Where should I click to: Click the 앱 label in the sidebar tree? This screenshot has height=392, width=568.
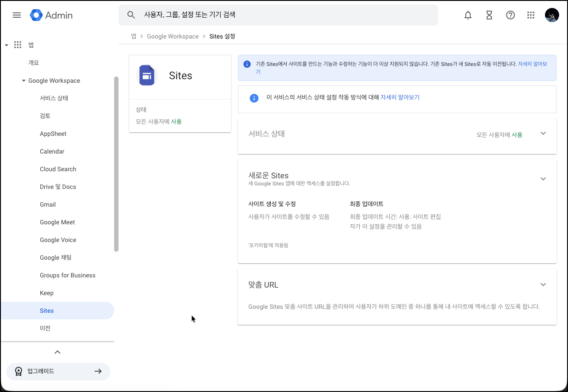[x=31, y=45]
